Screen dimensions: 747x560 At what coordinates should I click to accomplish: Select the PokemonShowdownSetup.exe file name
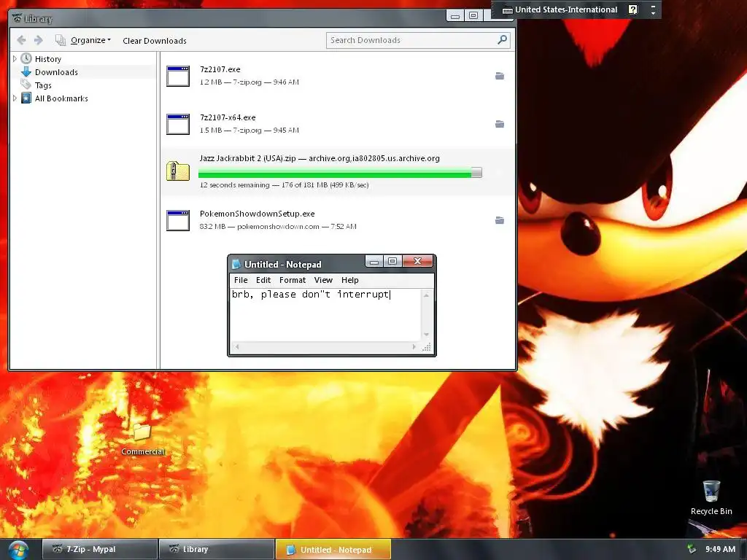click(x=258, y=214)
